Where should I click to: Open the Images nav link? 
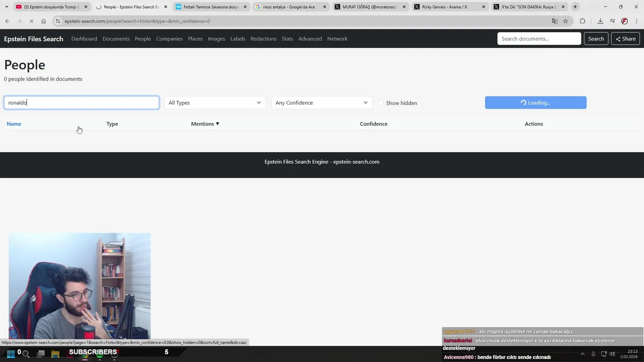[216, 39]
